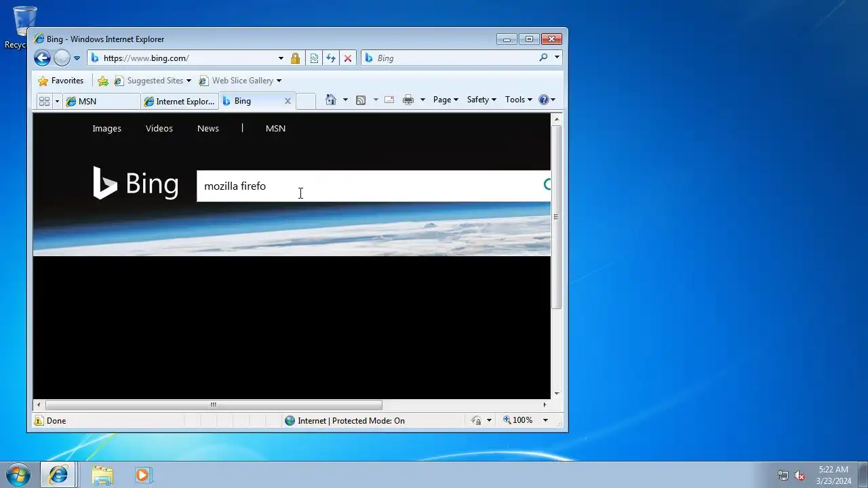
Task: Open Bing News link
Action: pyautogui.click(x=208, y=128)
